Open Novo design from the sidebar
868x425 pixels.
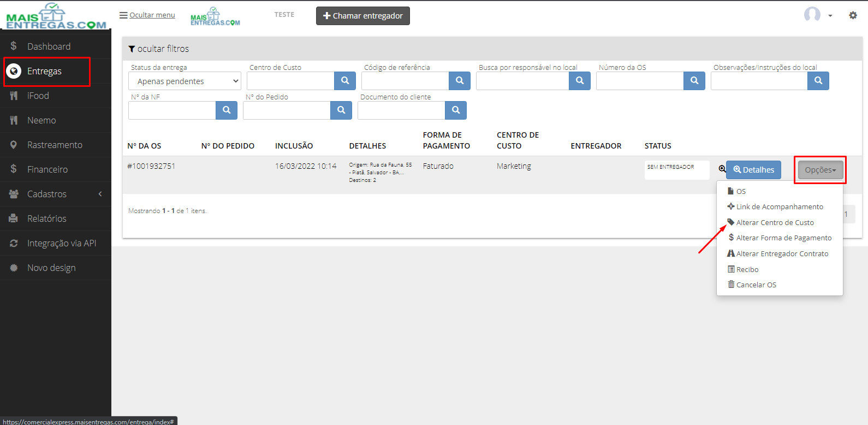[x=56, y=268]
